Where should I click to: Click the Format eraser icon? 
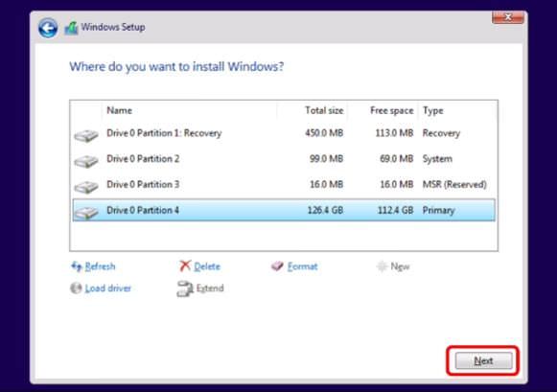coord(277,265)
